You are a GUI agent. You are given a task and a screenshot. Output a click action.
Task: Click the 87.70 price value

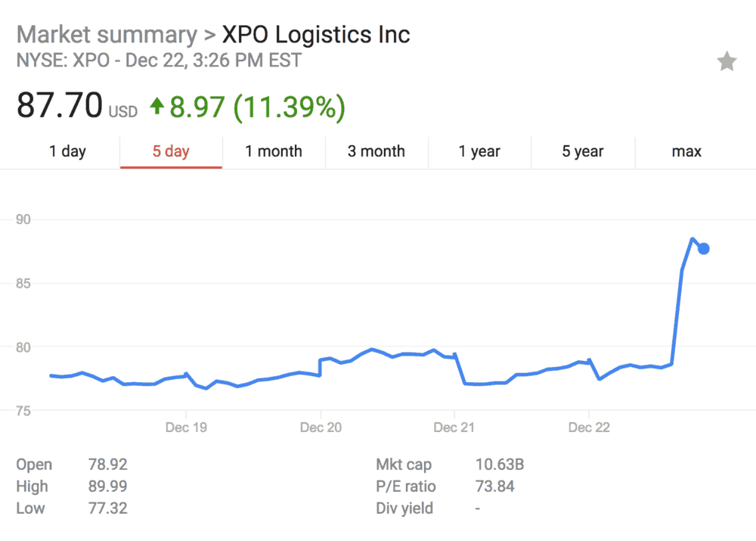tap(60, 105)
